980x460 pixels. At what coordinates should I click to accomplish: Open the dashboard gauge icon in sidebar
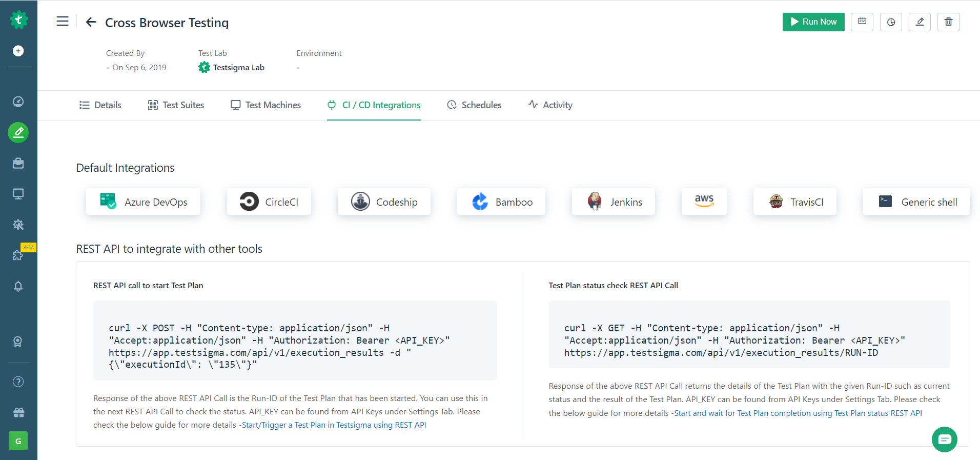click(18, 102)
